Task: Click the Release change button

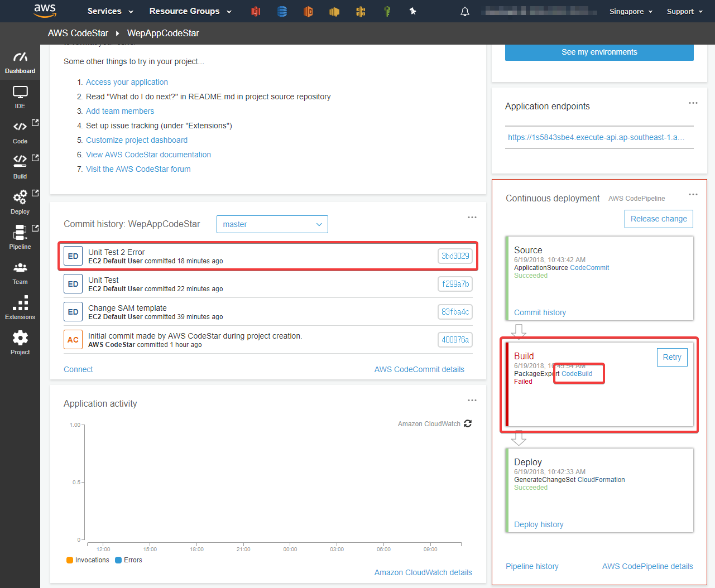Action: tap(659, 219)
